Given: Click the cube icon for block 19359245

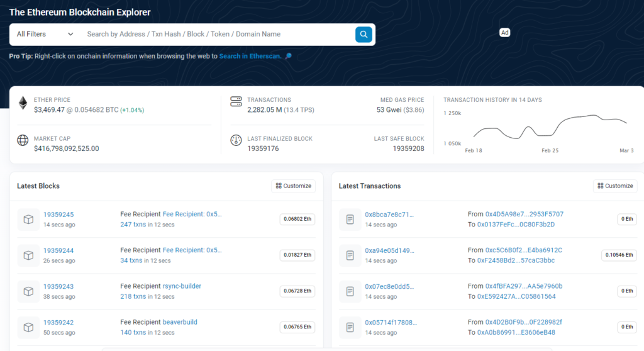Looking at the screenshot, I should coord(28,220).
